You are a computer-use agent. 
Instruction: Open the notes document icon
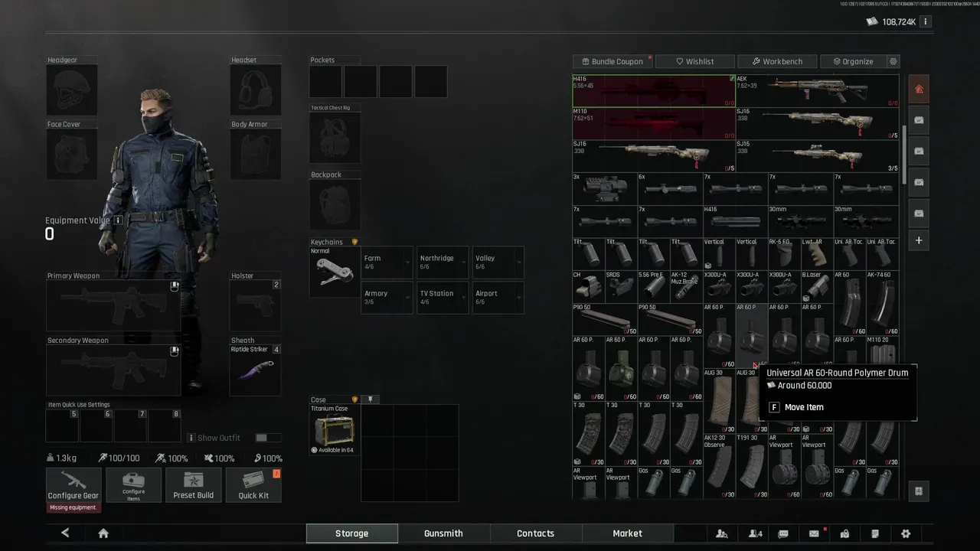coord(875,533)
